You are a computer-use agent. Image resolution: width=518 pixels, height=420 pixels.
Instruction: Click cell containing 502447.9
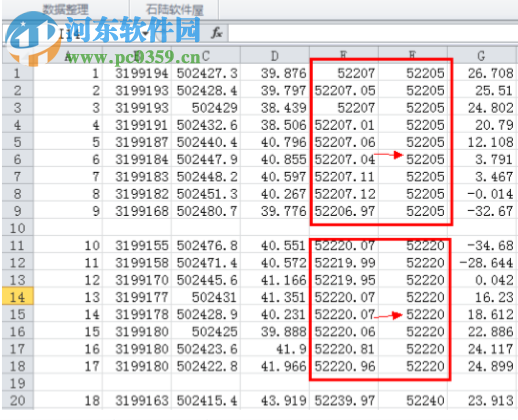[206, 159]
